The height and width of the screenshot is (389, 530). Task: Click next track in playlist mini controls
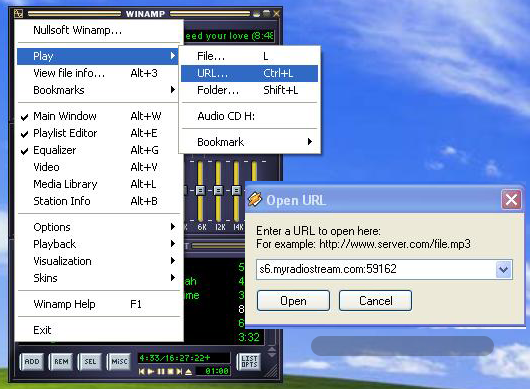pos(179,371)
